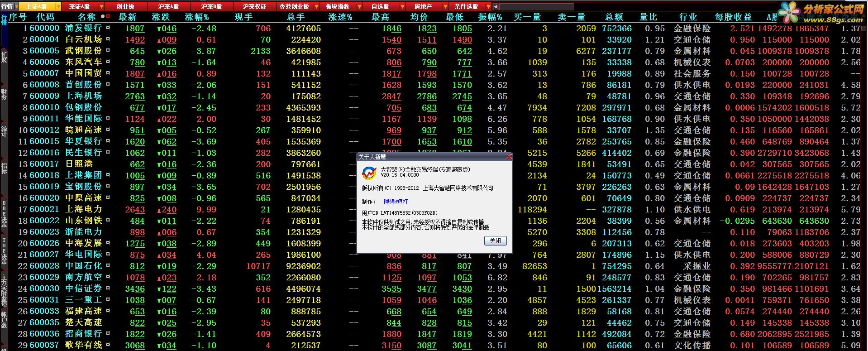Select the 日照港 stock name

[x=79, y=164]
